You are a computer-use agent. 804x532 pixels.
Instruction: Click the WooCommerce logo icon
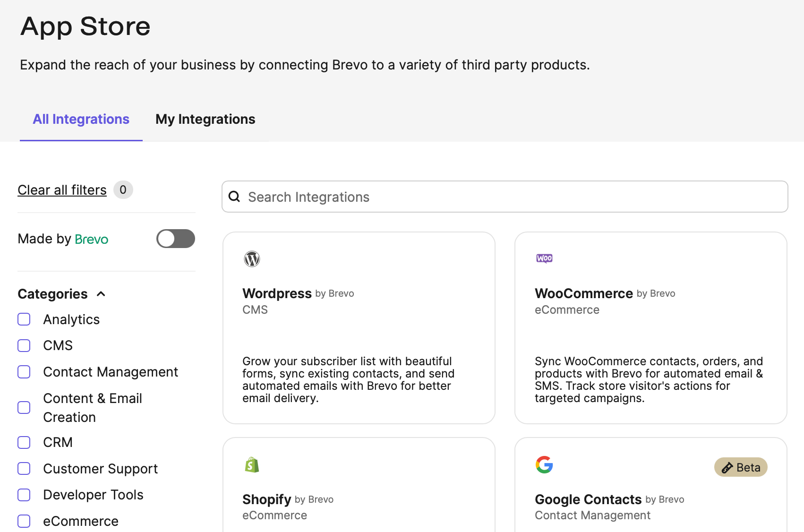(544, 258)
